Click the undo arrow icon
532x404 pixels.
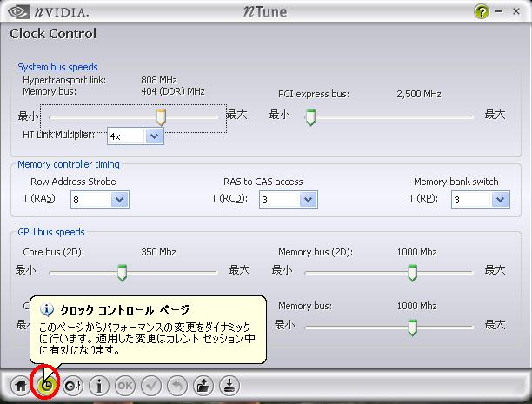tap(176, 386)
